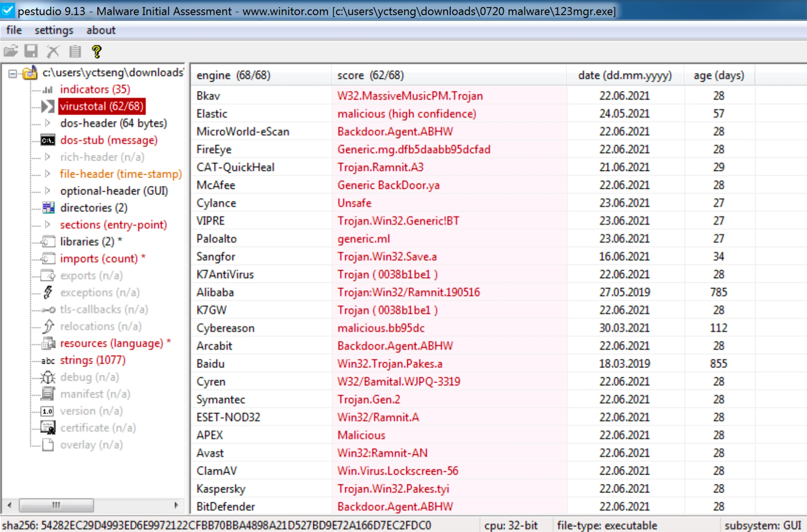
Task: Click the X (remove) toolbar icon
Action: pos(53,51)
